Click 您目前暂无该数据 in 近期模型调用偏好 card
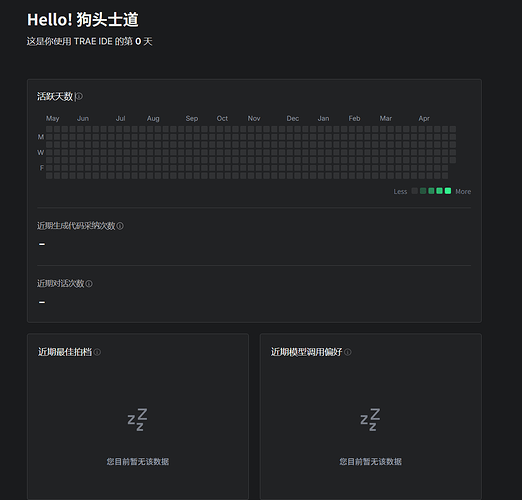This screenshot has height=500, width=522. point(370,462)
